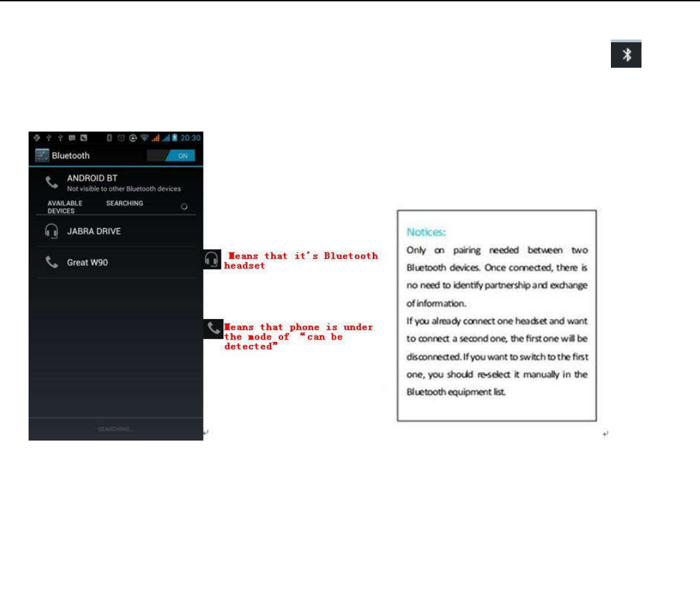This screenshot has height=614, width=700.
Task: Tap the phone icon beside ANDROID BT
Action: point(52,182)
